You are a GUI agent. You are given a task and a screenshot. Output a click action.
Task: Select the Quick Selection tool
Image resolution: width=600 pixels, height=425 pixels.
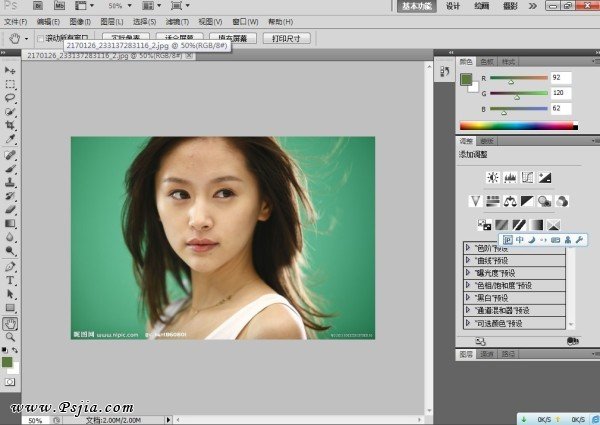click(x=10, y=112)
